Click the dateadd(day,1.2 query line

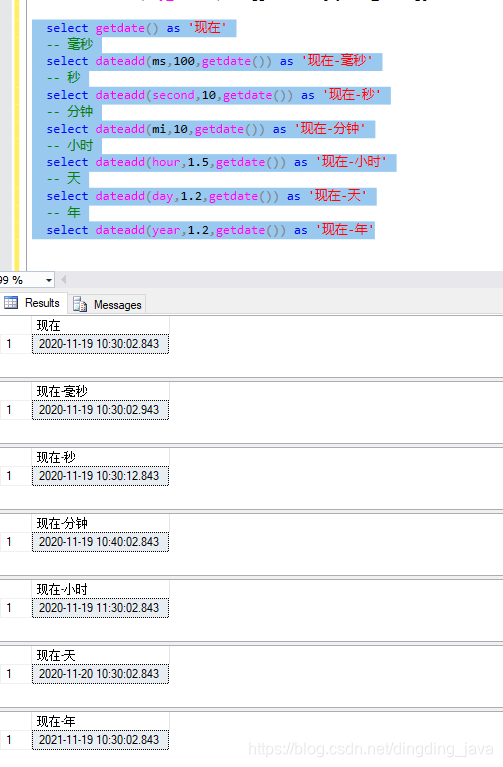(206, 196)
